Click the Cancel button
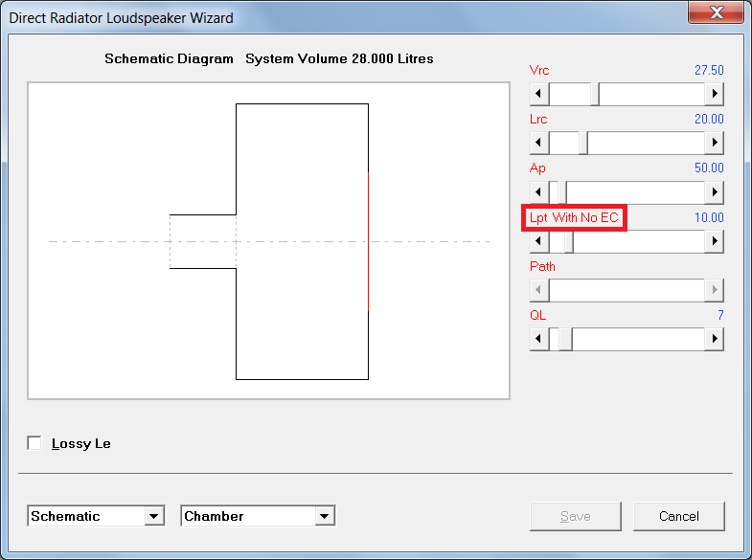 point(678,516)
